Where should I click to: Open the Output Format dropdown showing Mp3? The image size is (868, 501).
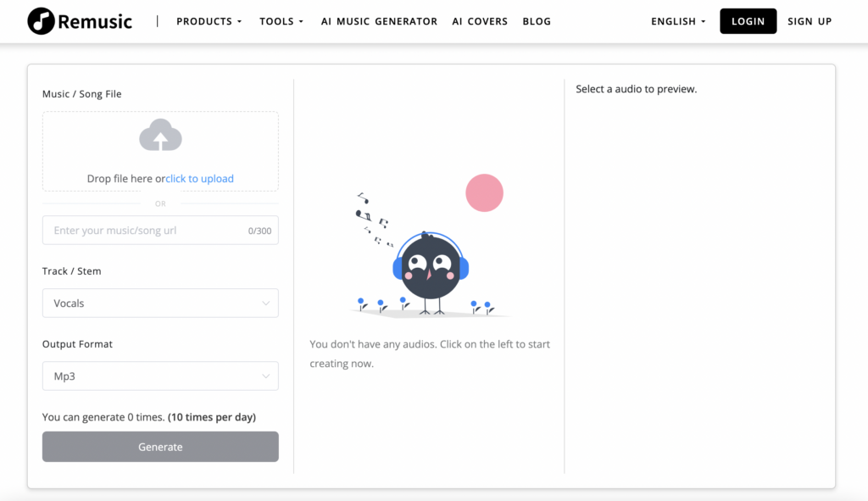point(159,376)
